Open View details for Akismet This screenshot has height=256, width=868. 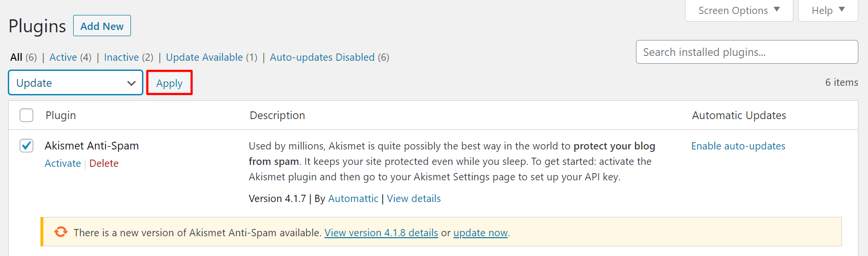tap(414, 199)
